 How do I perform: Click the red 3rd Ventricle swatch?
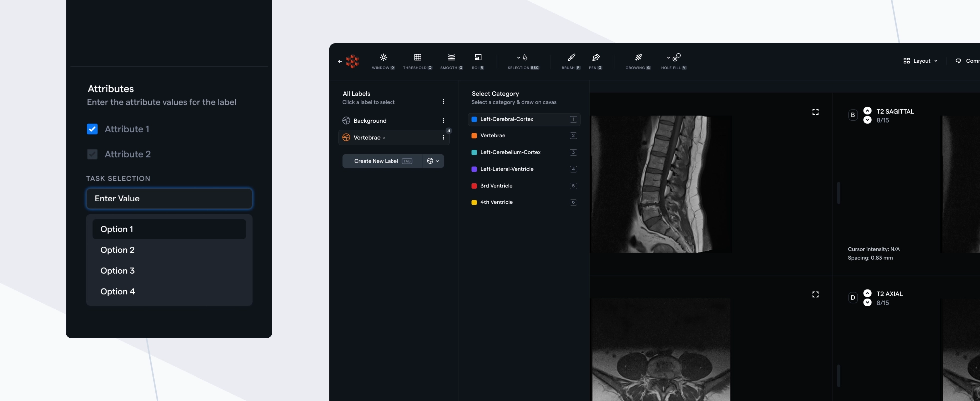[x=474, y=186]
